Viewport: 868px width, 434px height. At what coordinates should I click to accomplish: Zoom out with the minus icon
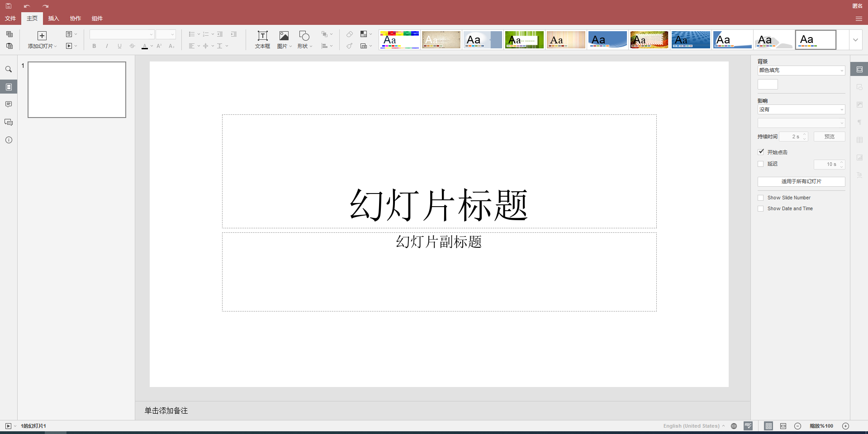coord(798,426)
